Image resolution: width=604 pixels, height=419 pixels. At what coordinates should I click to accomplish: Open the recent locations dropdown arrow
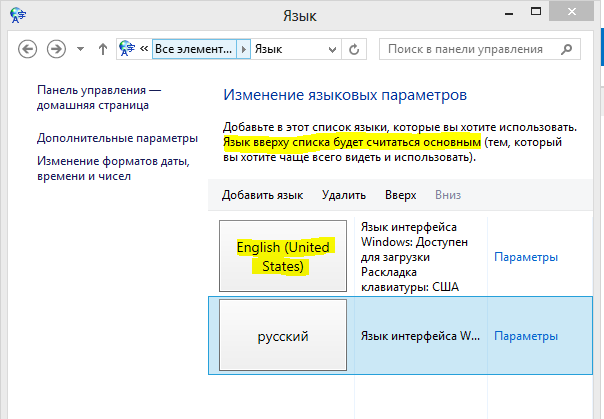[81, 49]
